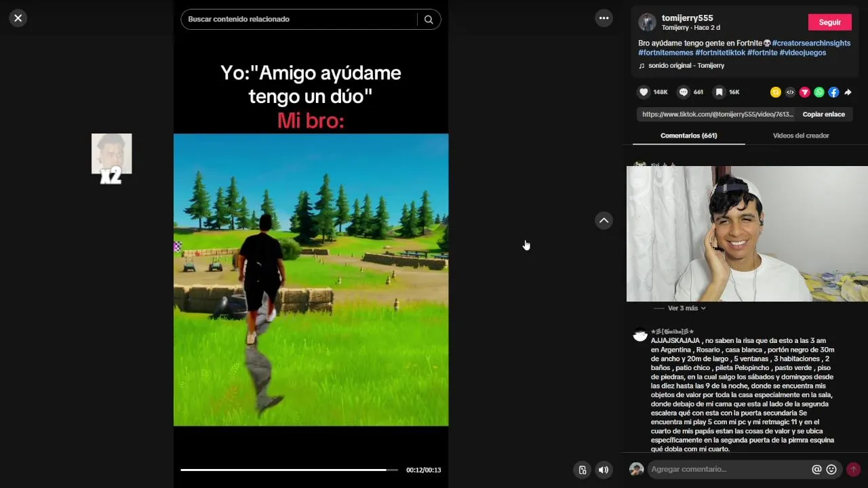Viewport: 868px width, 488px height.
Task: Switch to Videos del creador tab
Action: coord(801,136)
